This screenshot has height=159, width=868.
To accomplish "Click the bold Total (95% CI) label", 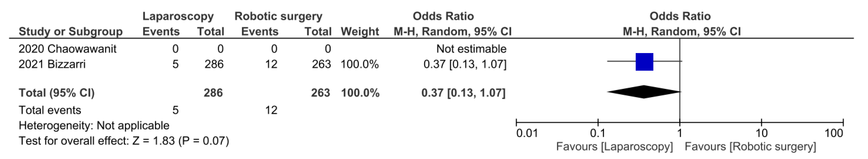I will pyautogui.click(x=57, y=93).
